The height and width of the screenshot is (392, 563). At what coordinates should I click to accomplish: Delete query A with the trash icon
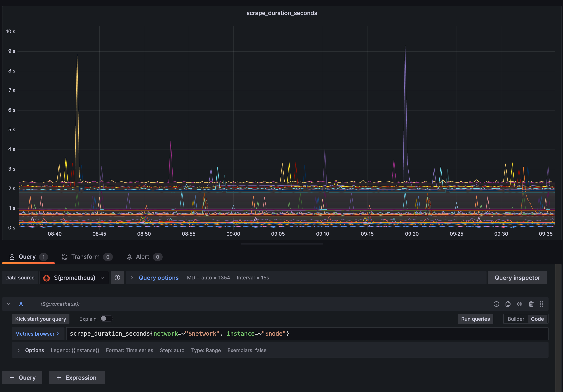click(531, 304)
